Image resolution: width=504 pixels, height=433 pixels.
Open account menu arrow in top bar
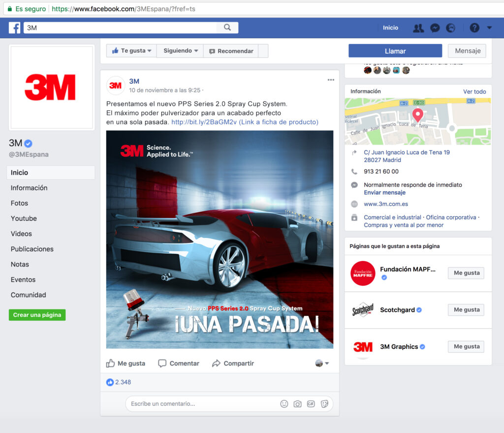tap(489, 28)
